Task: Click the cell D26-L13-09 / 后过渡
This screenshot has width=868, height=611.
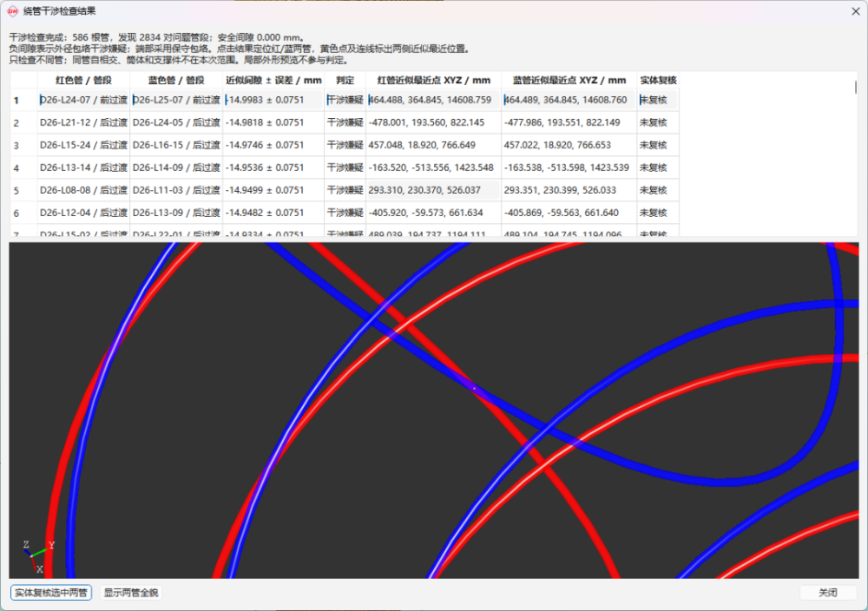Action: coord(176,214)
